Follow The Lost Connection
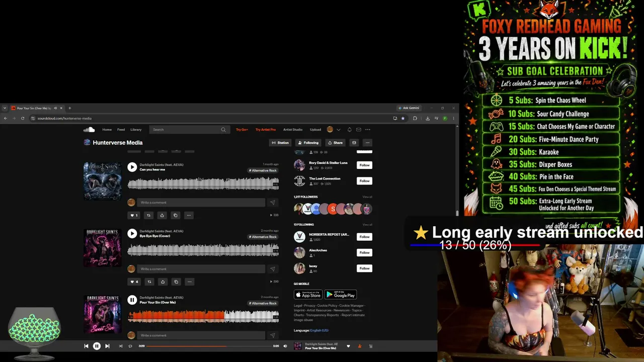The height and width of the screenshot is (362, 644). click(x=364, y=181)
